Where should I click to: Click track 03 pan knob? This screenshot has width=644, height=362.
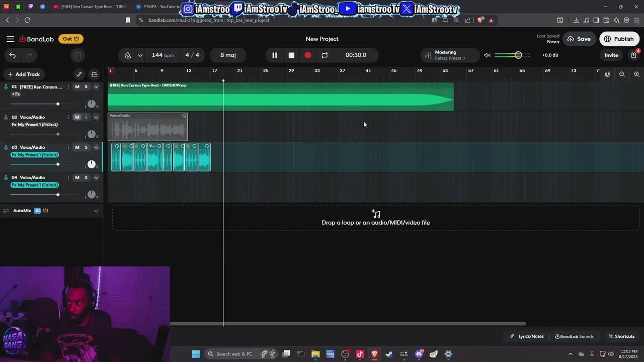(91, 164)
